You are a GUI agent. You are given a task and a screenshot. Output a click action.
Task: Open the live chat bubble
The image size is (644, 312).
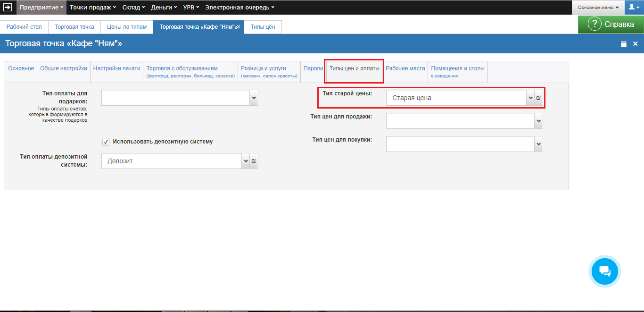coord(605,271)
